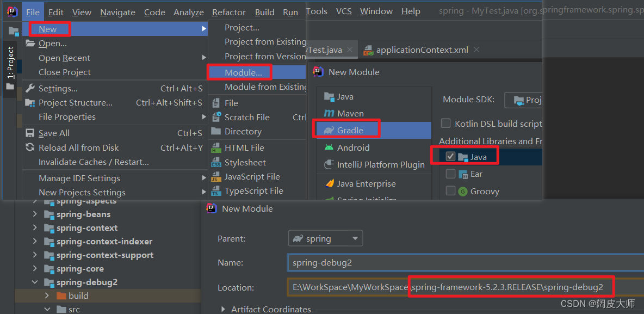Select Close Project menu entry
This screenshot has width=644, height=314.
point(115,72)
